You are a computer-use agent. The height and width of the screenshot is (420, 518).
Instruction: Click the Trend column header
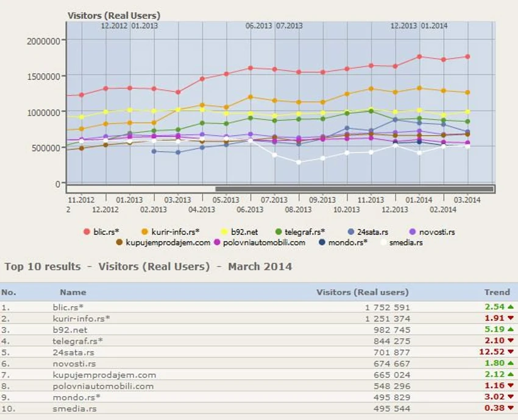click(x=497, y=292)
